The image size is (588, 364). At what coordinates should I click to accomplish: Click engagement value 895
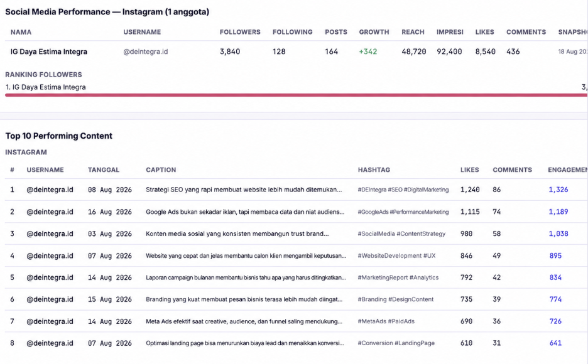(555, 256)
